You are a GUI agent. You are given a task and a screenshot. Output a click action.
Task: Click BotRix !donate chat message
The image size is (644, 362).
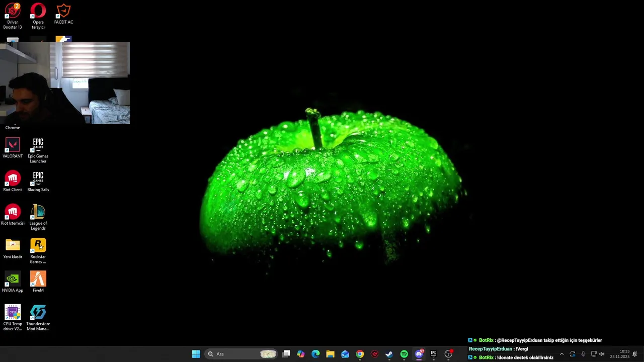[511, 357]
